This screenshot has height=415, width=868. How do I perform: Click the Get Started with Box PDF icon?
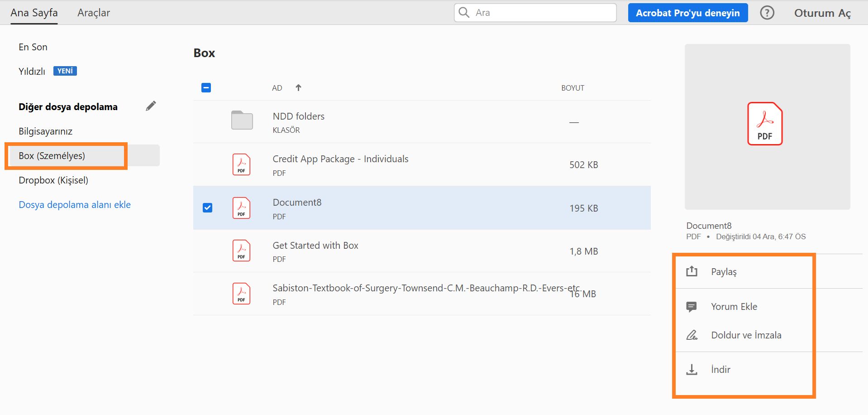[x=241, y=251]
